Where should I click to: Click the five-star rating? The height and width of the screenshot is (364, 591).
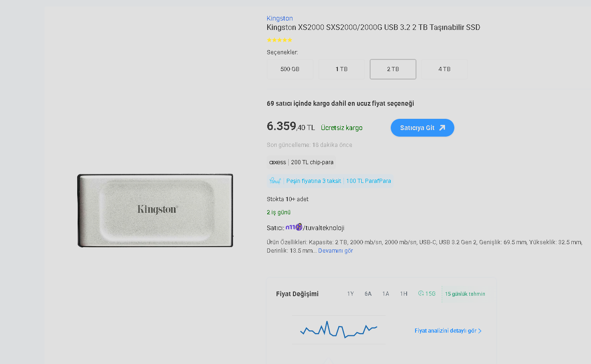(x=279, y=40)
